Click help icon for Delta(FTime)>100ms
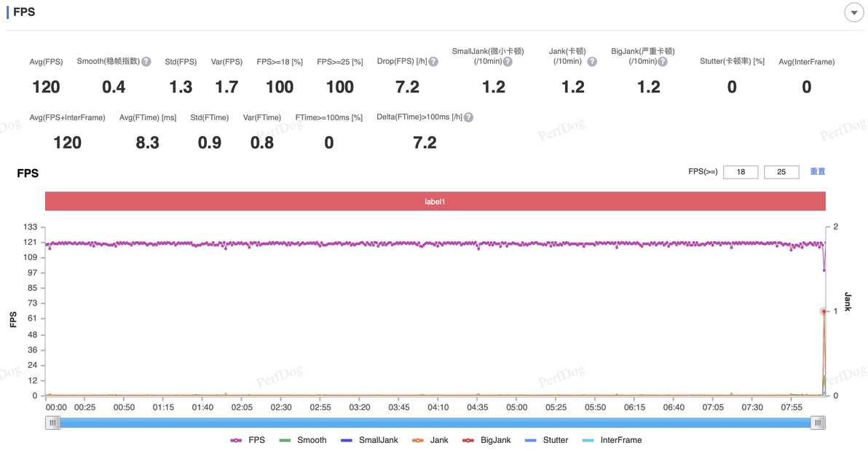 tap(468, 117)
